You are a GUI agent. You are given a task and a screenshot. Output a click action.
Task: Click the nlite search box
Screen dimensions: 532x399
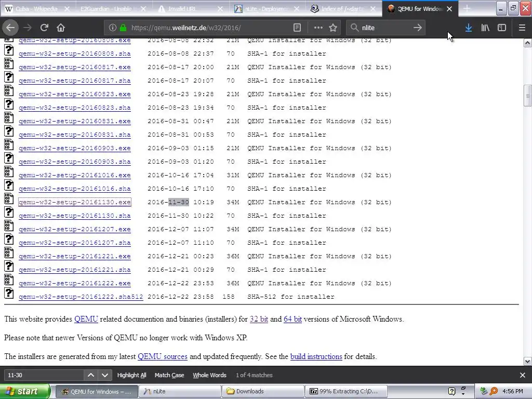[x=386, y=28]
